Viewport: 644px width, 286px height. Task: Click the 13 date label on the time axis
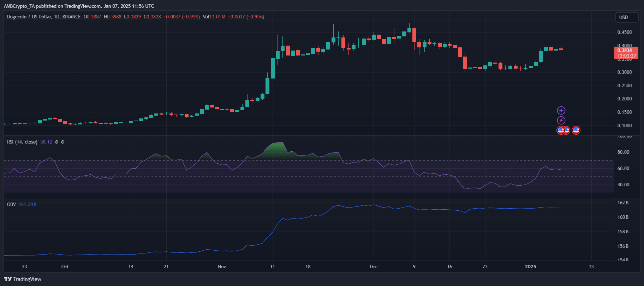pos(591,267)
